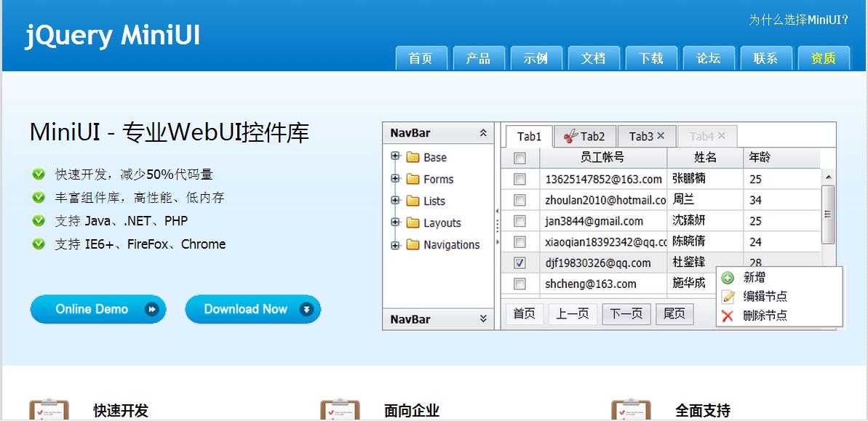
Task: Click the 员工帐号 column header
Action: click(x=603, y=159)
